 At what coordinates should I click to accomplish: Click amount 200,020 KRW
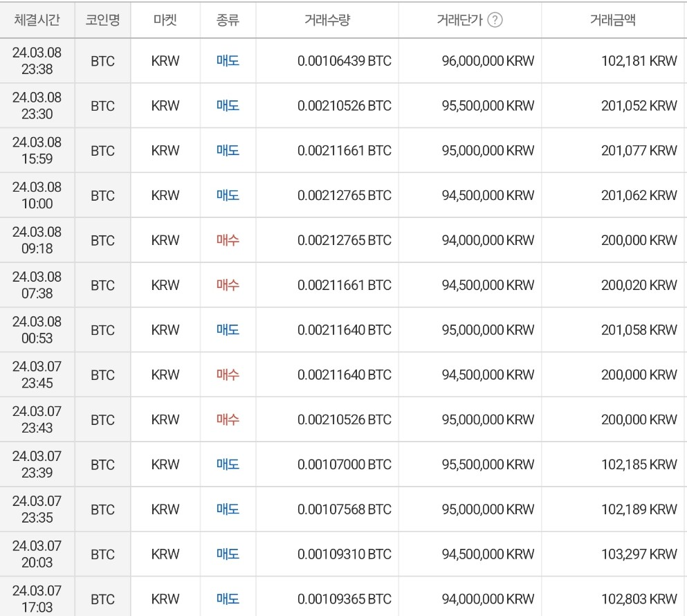point(639,285)
